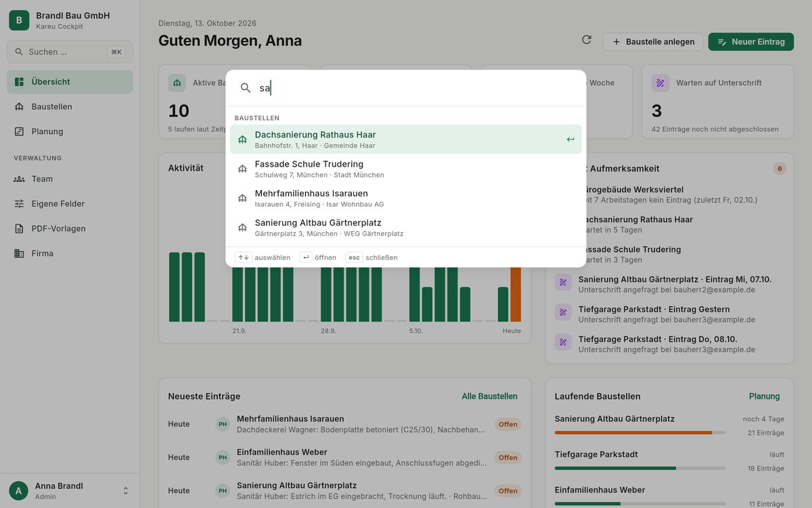The image size is (812, 508).
Task: Click the Planung sidebar icon
Action: [x=19, y=131]
